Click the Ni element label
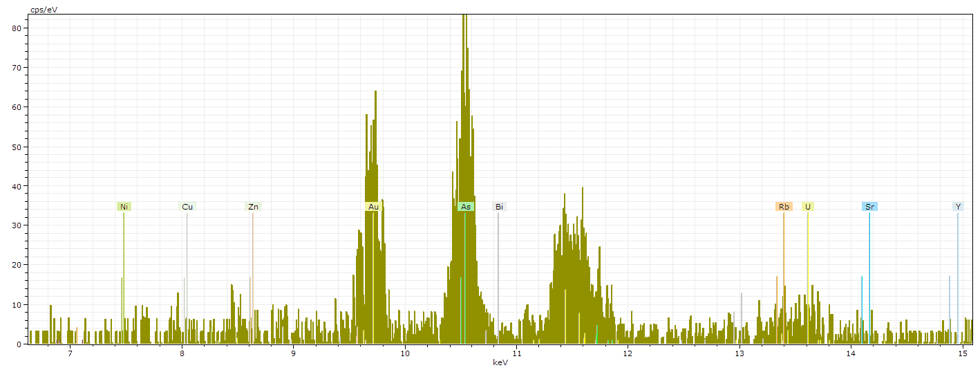Image resolution: width=980 pixels, height=370 pixels. point(124,207)
